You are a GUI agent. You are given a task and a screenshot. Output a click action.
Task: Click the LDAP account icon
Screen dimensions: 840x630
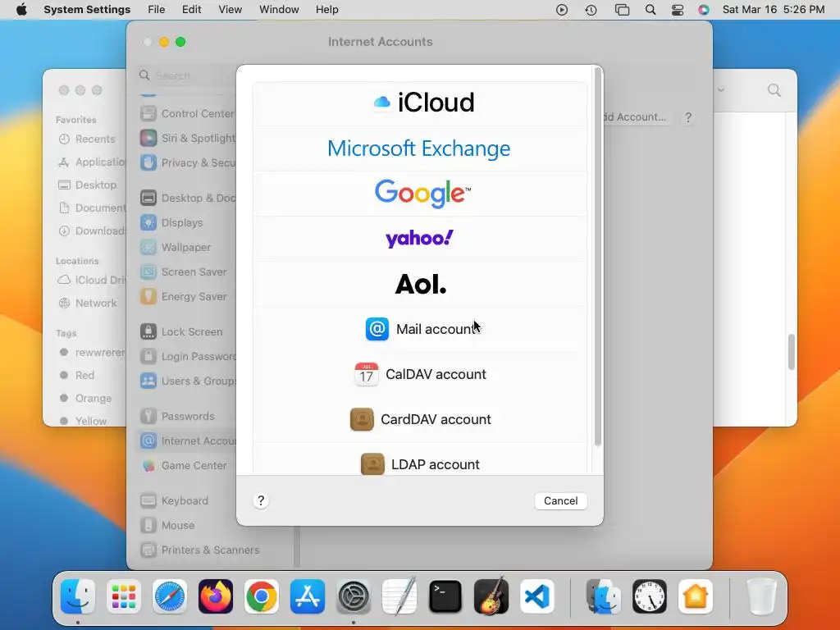coord(372,464)
